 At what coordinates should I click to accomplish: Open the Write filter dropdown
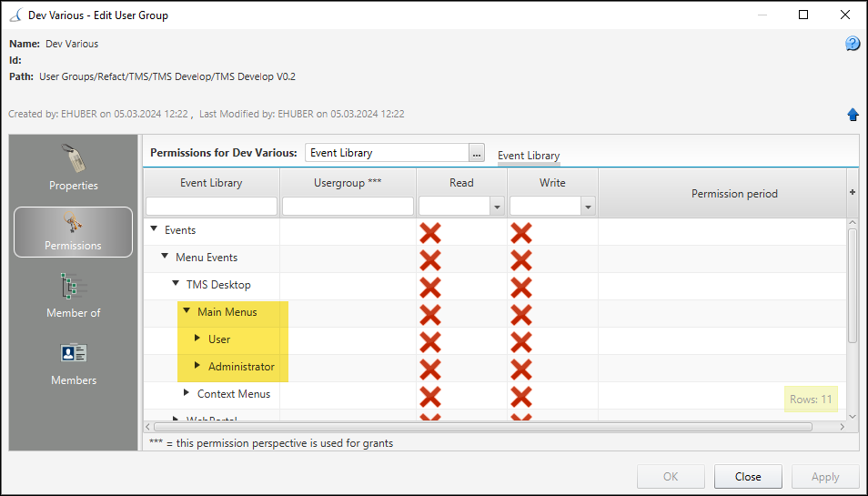click(588, 207)
